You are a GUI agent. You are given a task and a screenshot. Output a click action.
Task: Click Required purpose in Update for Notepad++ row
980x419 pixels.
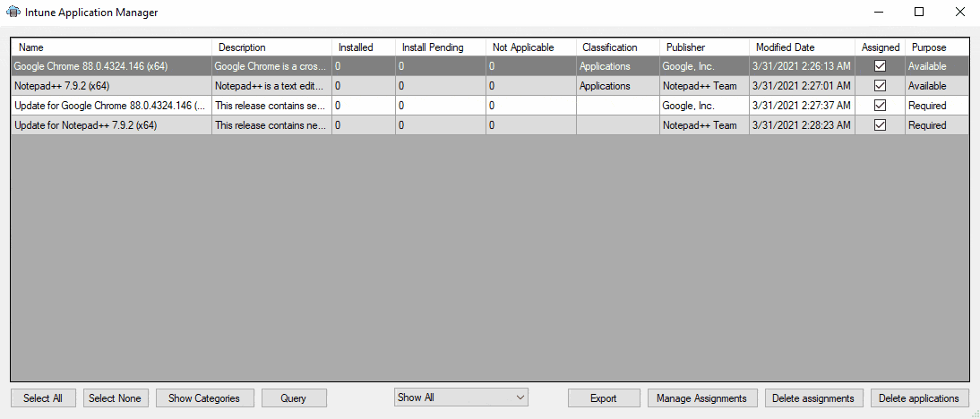[x=927, y=124]
